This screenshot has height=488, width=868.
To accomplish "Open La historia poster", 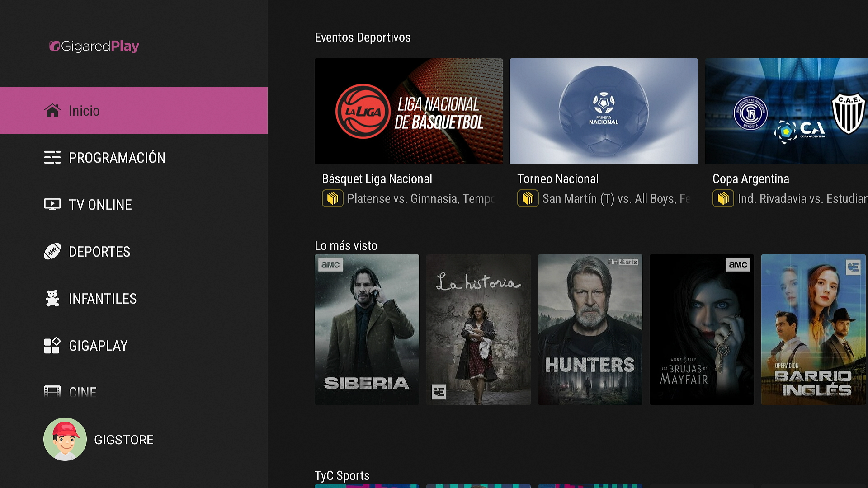I will (478, 329).
